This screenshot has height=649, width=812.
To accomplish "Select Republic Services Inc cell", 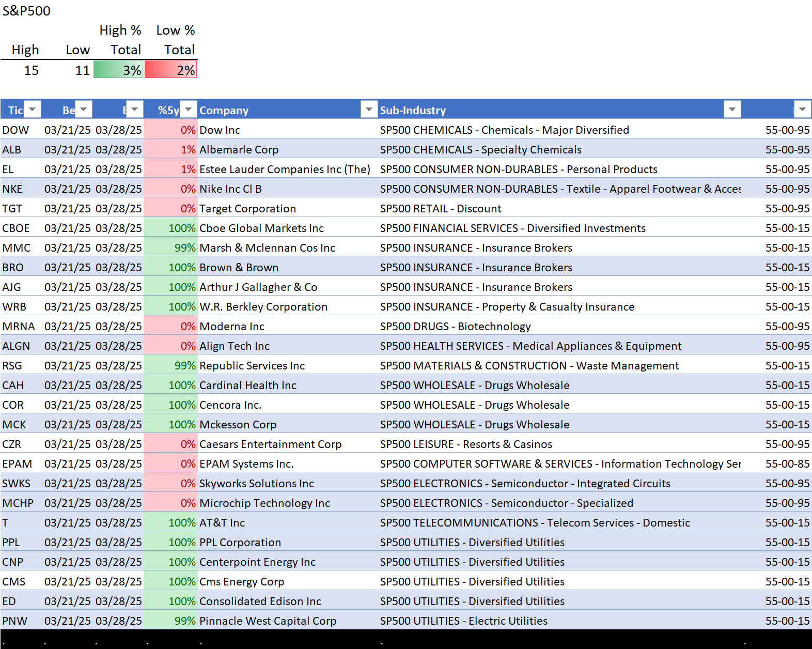I will pyautogui.click(x=287, y=365).
